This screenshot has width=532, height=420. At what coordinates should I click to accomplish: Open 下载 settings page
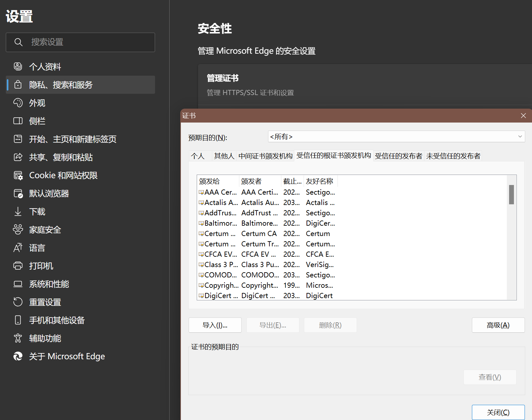[80, 211]
